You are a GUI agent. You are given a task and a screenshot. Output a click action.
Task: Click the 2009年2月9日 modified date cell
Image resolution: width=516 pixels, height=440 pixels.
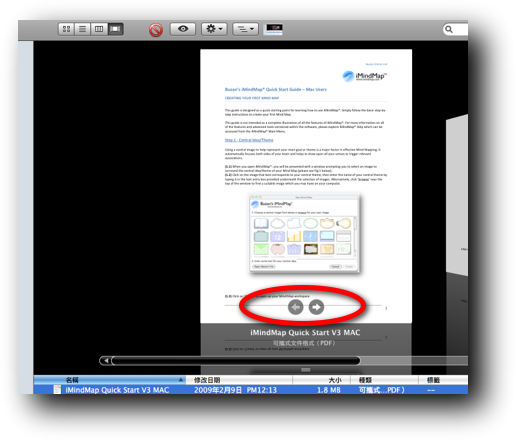click(235, 390)
